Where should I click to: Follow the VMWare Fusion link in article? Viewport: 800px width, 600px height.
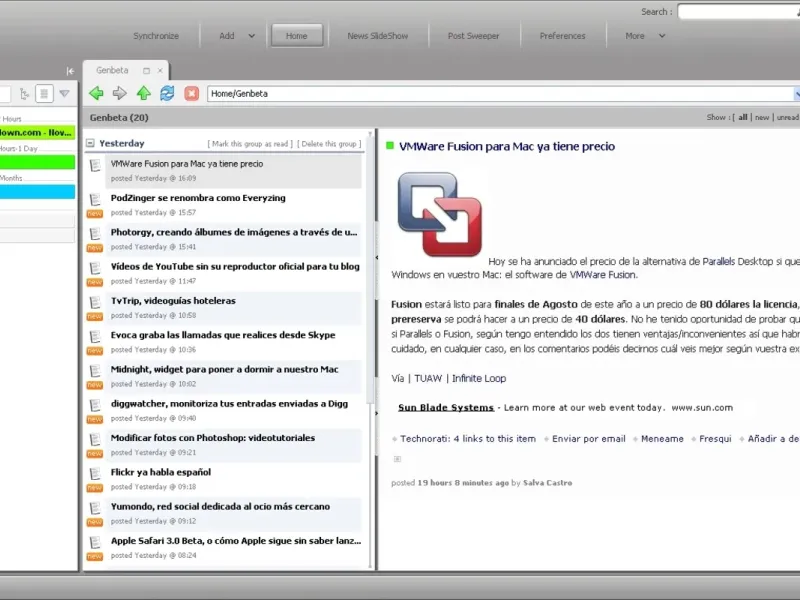click(x=603, y=274)
